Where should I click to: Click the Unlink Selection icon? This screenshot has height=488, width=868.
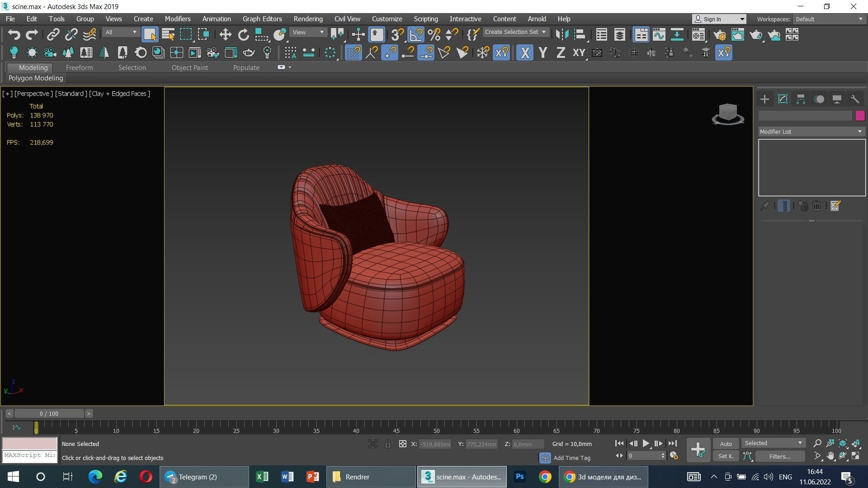(71, 35)
